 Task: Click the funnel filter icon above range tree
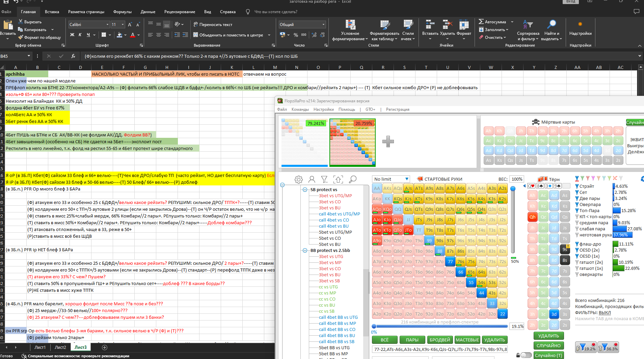[x=324, y=179]
